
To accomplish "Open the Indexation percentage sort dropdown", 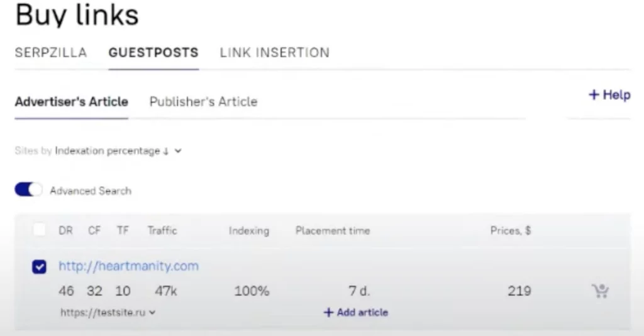I will point(118,151).
